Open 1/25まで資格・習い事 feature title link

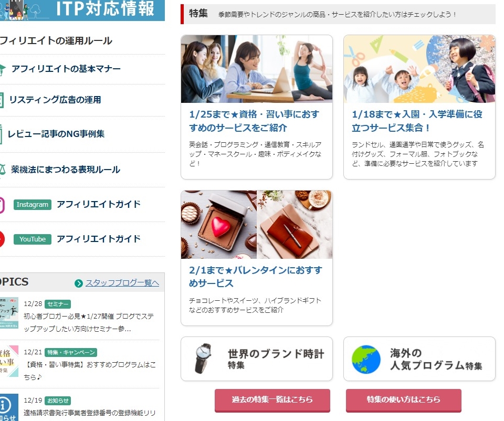254,121
